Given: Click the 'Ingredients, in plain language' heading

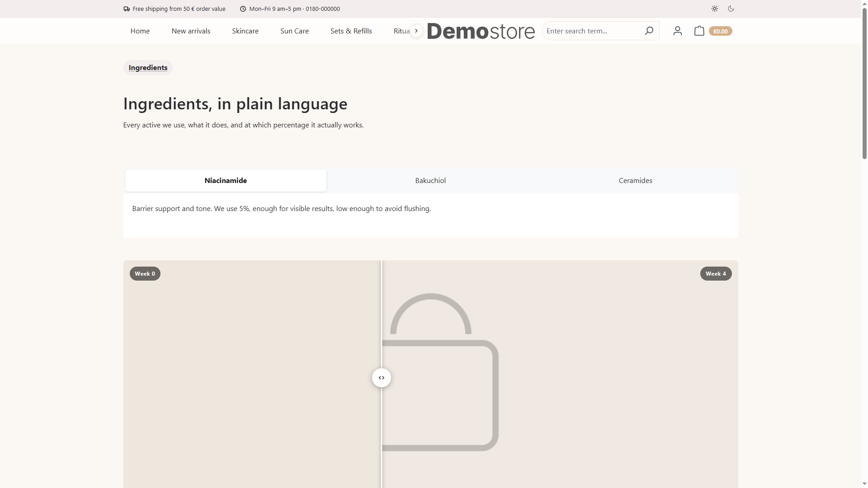Looking at the screenshot, I should 235,103.
